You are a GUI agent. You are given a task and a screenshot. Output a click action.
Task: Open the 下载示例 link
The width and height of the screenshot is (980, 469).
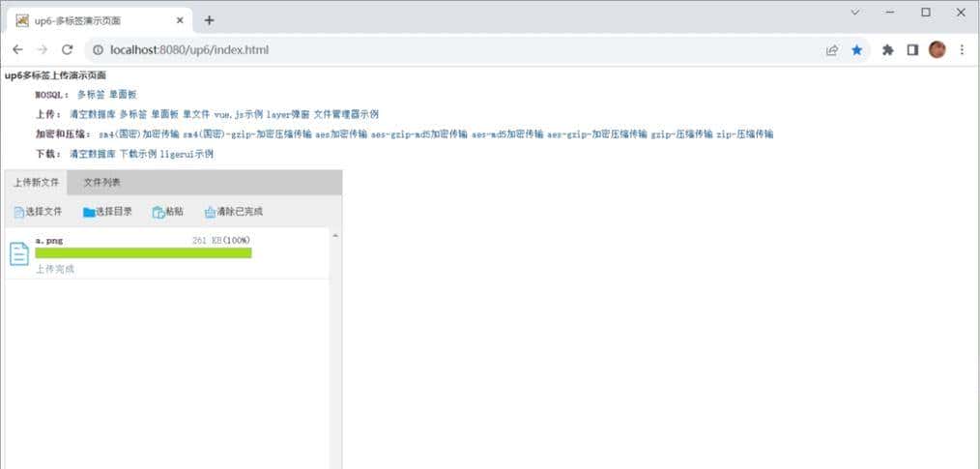(x=138, y=154)
